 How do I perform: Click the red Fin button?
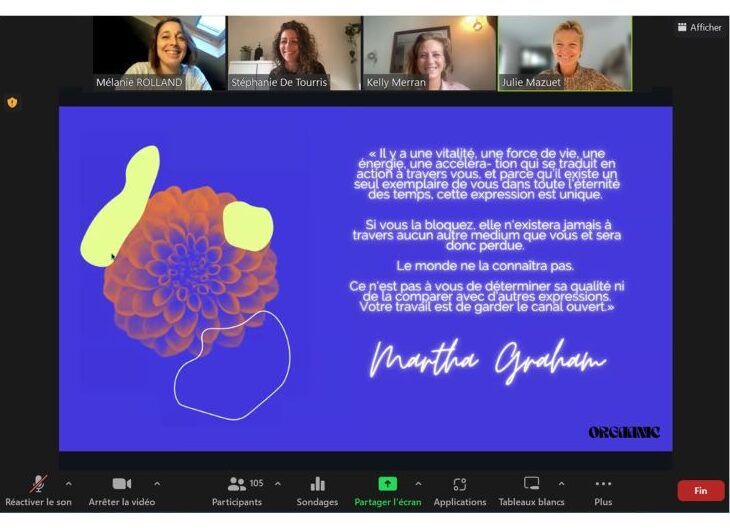(700, 491)
